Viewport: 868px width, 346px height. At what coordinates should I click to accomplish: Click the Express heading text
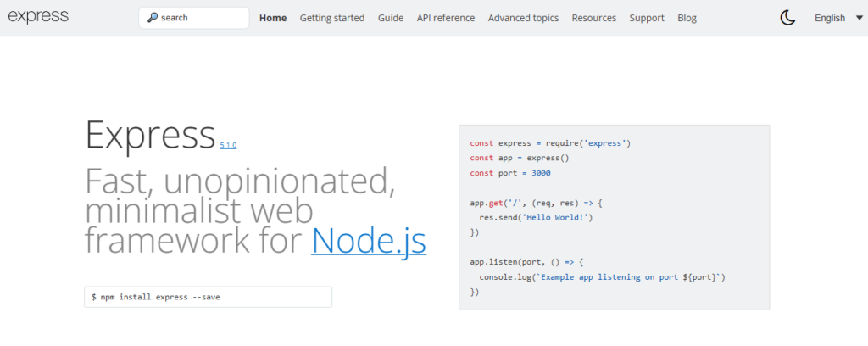point(150,135)
